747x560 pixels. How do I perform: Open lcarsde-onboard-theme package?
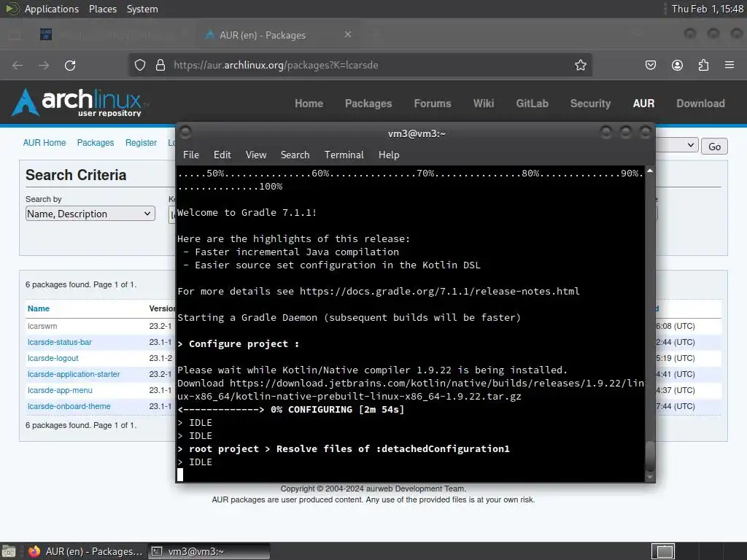(x=69, y=406)
